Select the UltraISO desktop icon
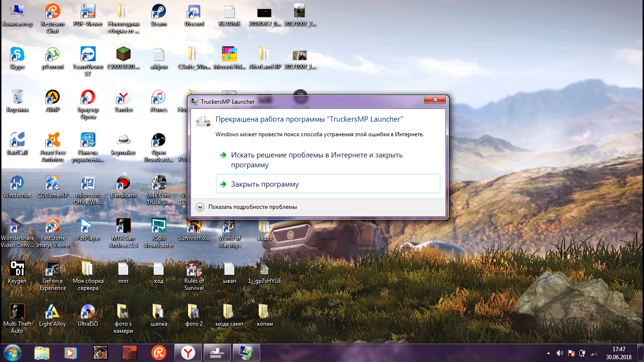 pyautogui.click(x=88, y=316)
